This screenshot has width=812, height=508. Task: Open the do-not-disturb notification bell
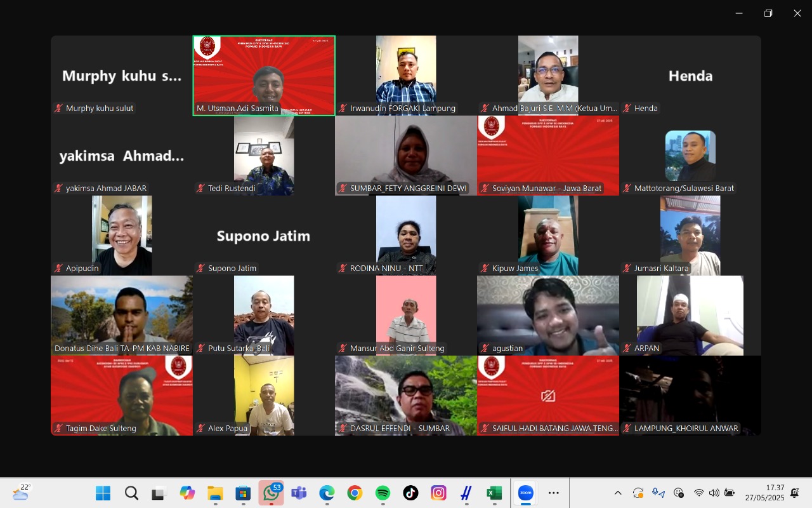coord(795,493)
